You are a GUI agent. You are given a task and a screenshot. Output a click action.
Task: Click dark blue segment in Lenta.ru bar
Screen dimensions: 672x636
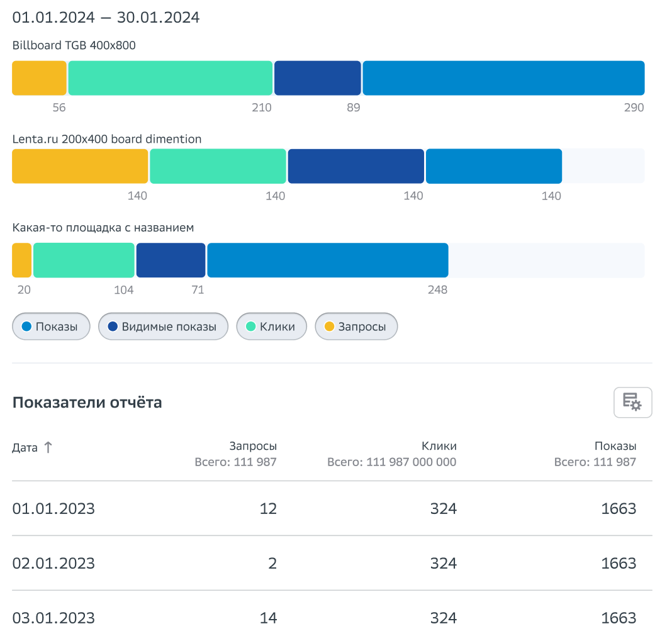pos(356,166)
